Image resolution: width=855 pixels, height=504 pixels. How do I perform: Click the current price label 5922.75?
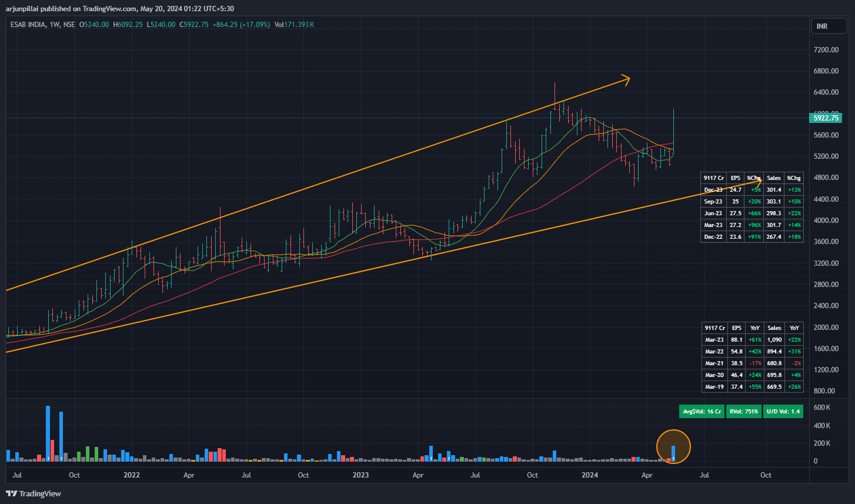point(826,118)
